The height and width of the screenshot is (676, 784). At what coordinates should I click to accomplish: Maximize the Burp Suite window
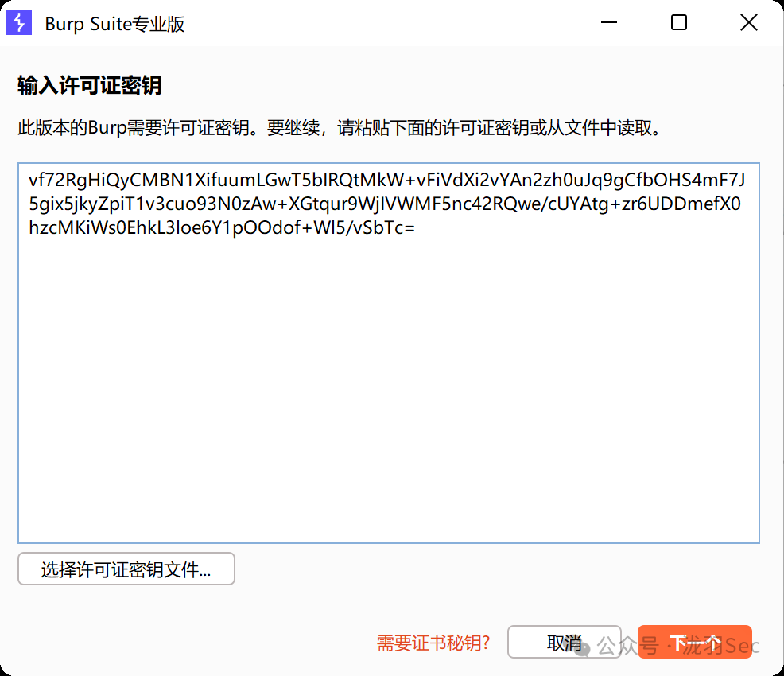click(x=678, y=23)
